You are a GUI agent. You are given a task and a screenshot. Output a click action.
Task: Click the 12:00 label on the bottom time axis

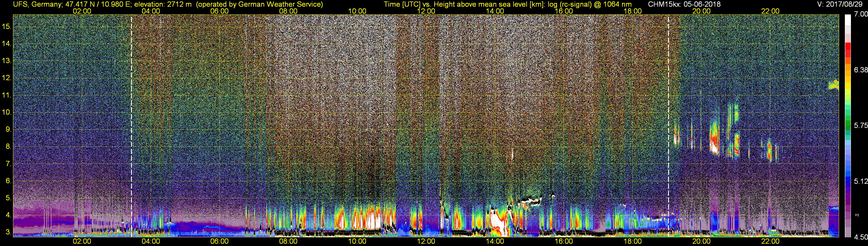point(426,241)
